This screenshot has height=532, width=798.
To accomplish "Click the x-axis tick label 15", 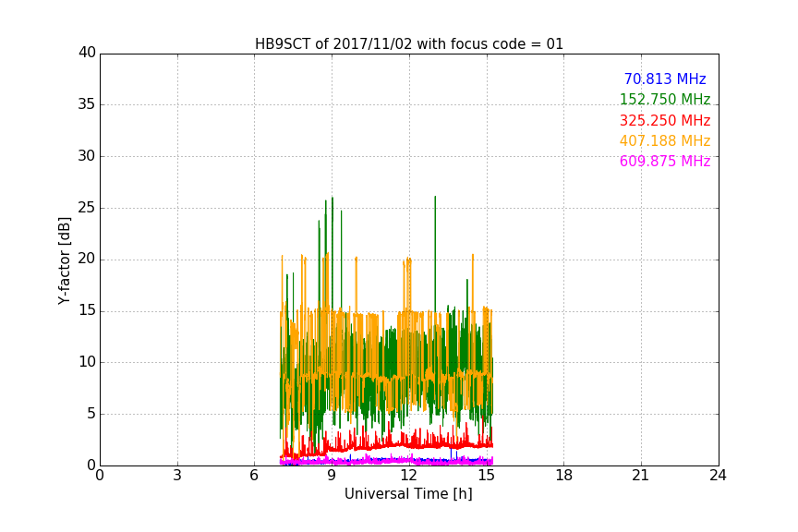I will click(x=487, y=476).
